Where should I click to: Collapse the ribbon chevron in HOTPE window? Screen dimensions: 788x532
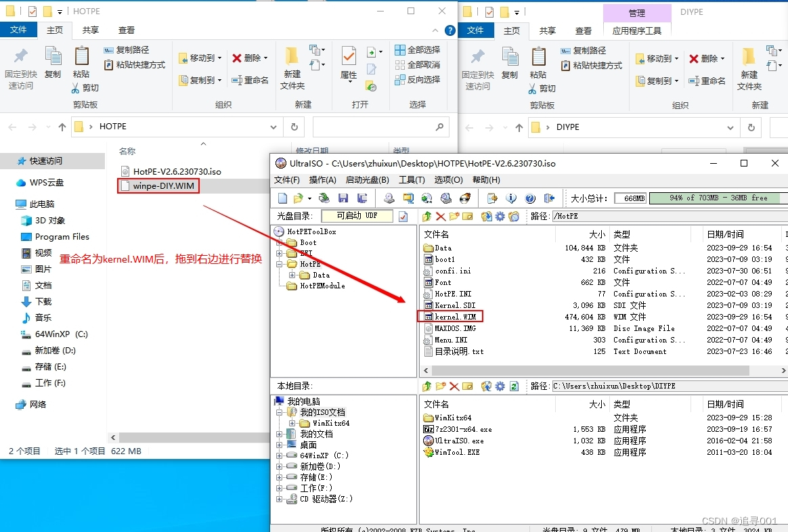[x=435, y=30]
